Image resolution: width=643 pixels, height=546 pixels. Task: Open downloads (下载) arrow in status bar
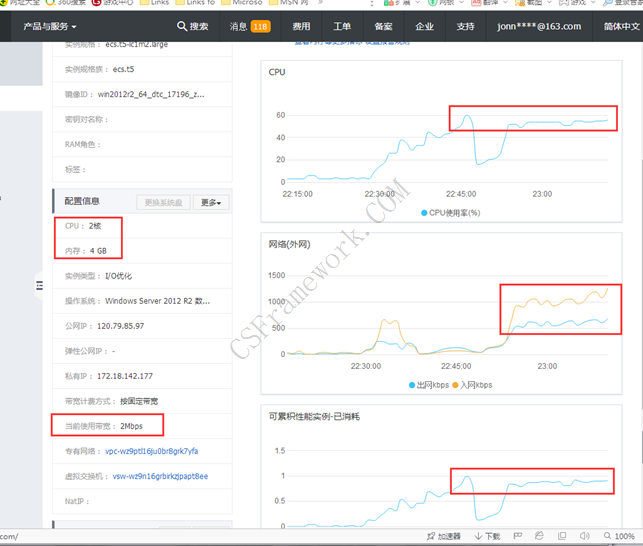[478, 536]
